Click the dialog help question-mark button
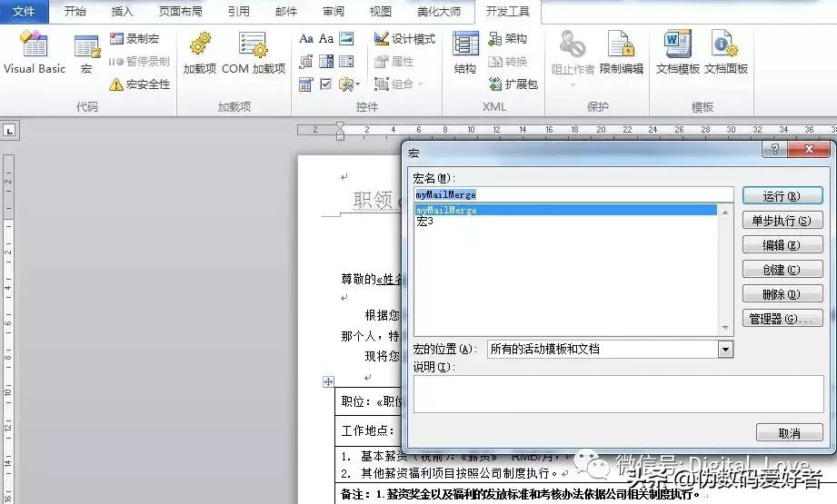The height and width of the screenshot is (504, 837). [774, 149]
